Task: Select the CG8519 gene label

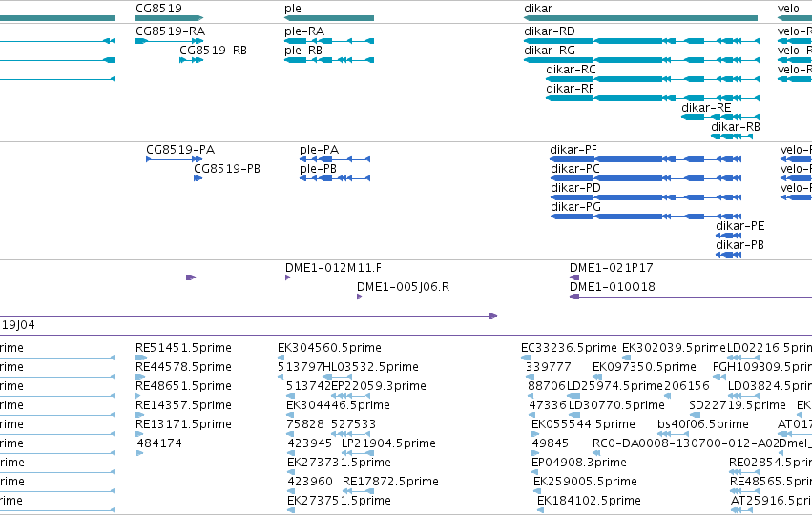Action: 158,9
